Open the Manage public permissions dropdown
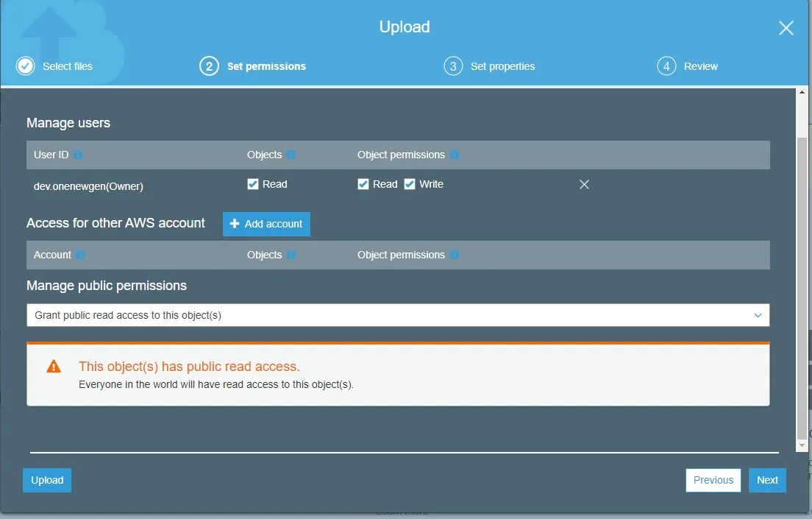The height and width of the screenshot is (519, 812). click(x=398, y=315)
